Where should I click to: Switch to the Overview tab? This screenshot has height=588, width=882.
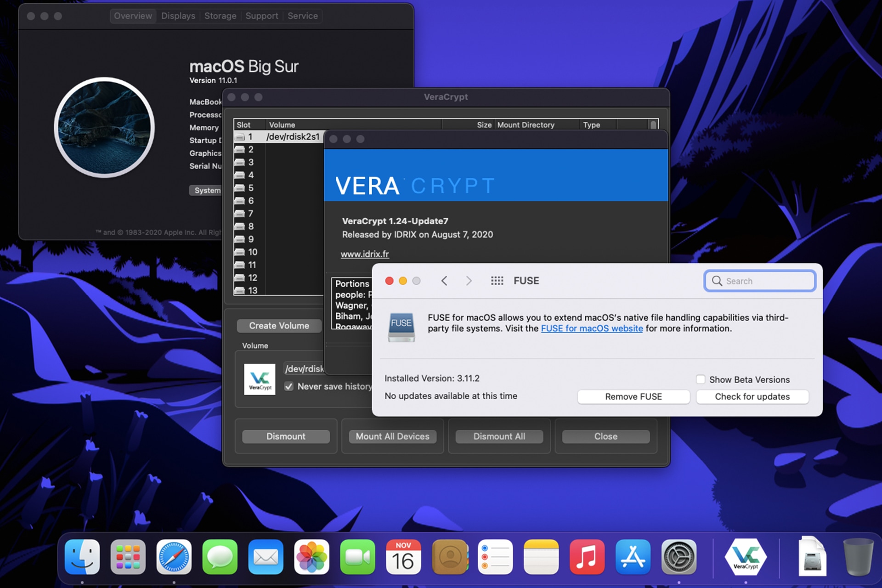pos(133,16)
